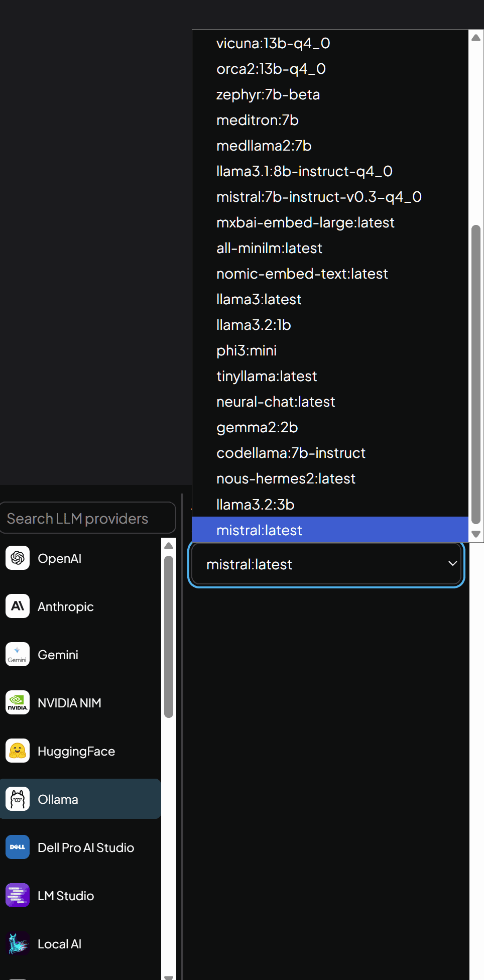Click the Anthropic logo icon
The width and height of the screenshot is (484, 980).
18,606
